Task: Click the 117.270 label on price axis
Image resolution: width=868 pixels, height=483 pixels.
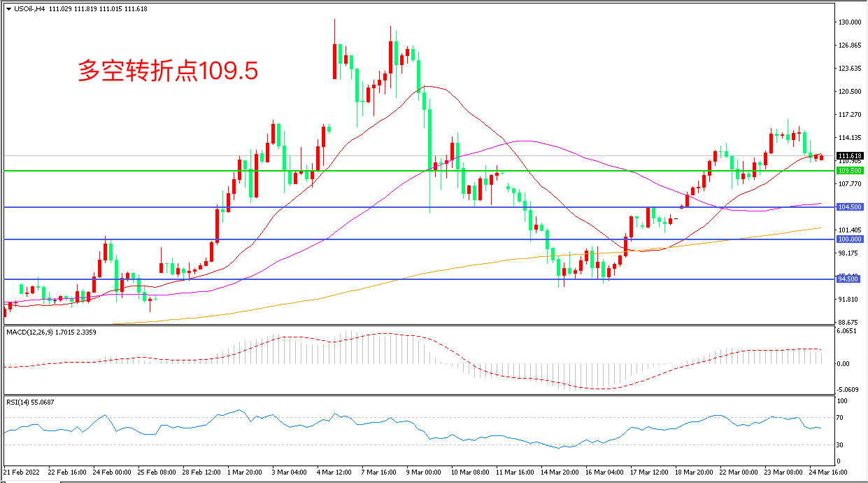Action: pyautogui.click(x=849, y=115)
